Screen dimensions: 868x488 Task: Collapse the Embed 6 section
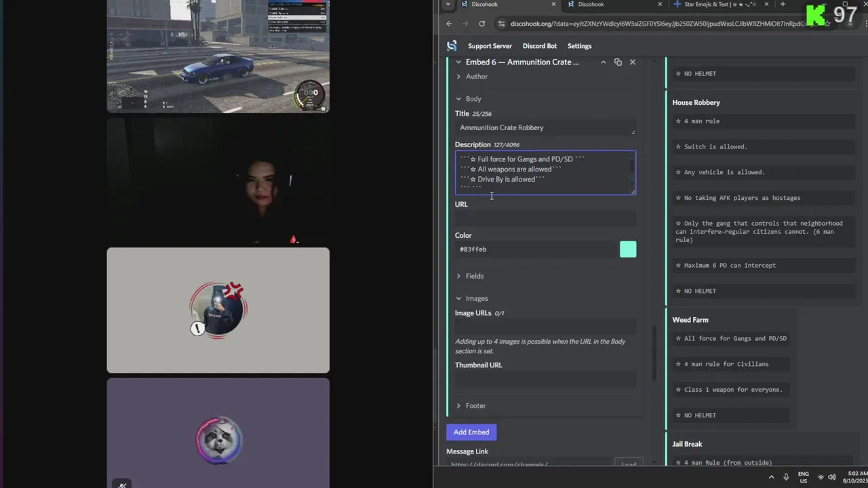click(458, 62)
